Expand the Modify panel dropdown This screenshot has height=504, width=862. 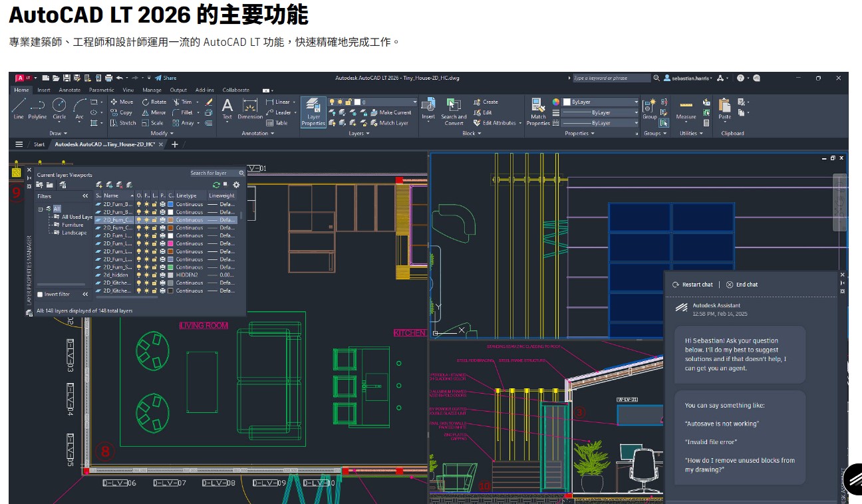(161, 133)
